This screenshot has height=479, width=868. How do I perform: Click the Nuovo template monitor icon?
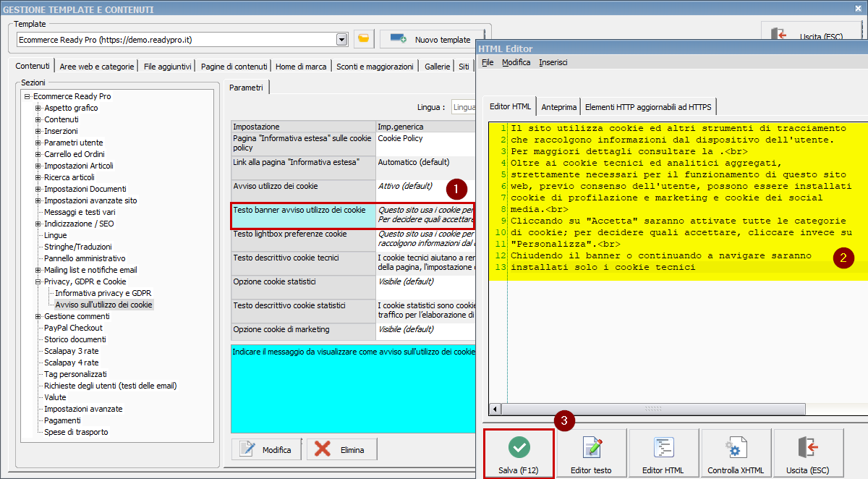tap(398, 39)
